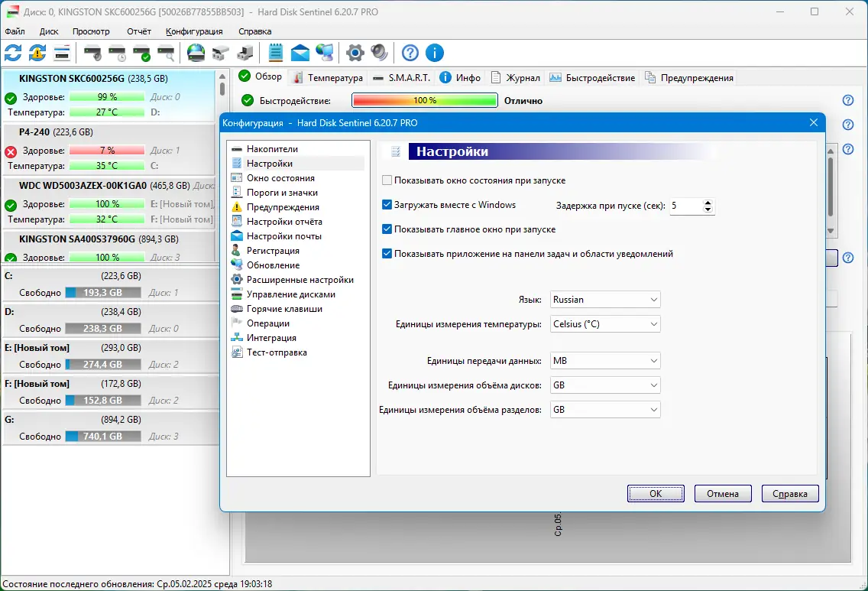Click the notepad report toolbar icon
The width and height of the screenshot is (868, 591).
pos(276,54)
